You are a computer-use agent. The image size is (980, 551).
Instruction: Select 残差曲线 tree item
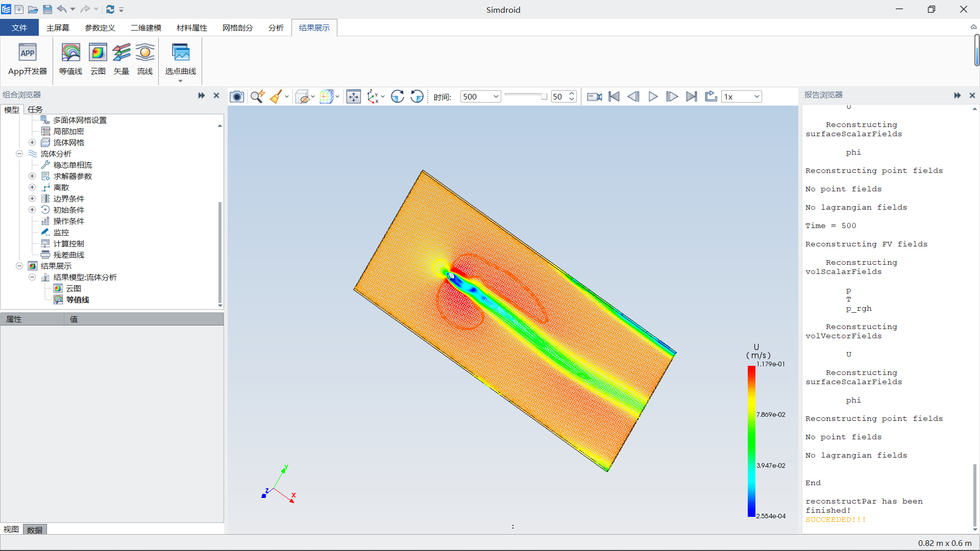click(68, 255)
